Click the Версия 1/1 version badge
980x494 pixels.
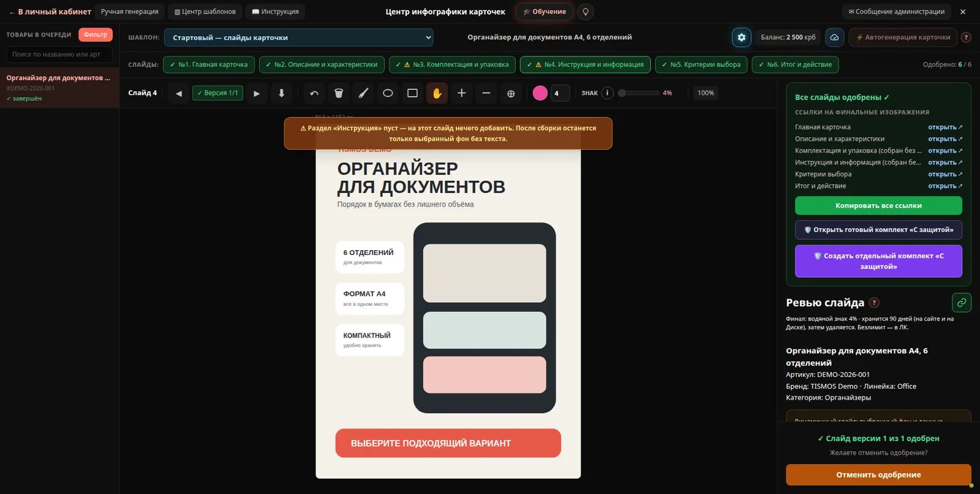(217, 93)
